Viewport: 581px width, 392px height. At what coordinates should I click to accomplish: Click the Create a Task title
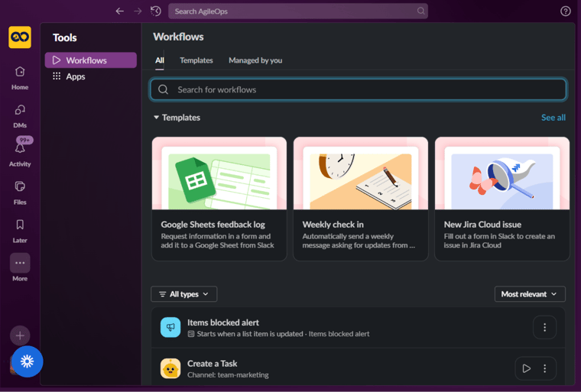point(213,364)
